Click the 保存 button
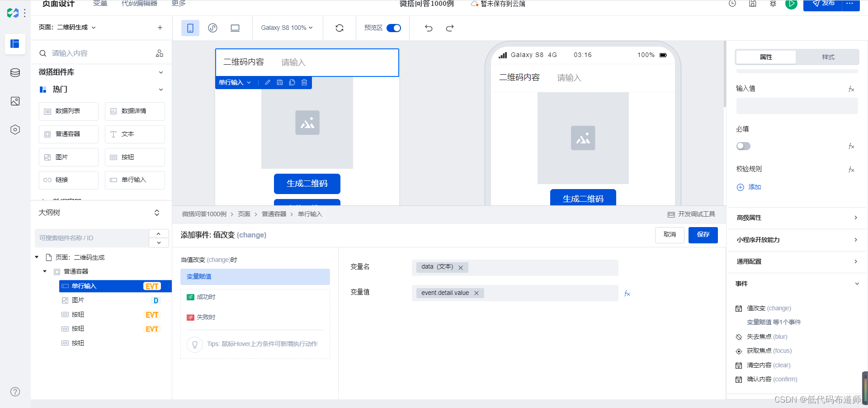The width and height of the screenshot is (868, 408). [703, 235]
